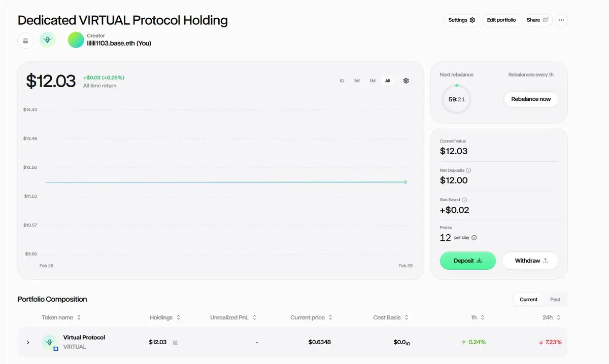Sort the table by Holdings column

(x=165, y=317)
